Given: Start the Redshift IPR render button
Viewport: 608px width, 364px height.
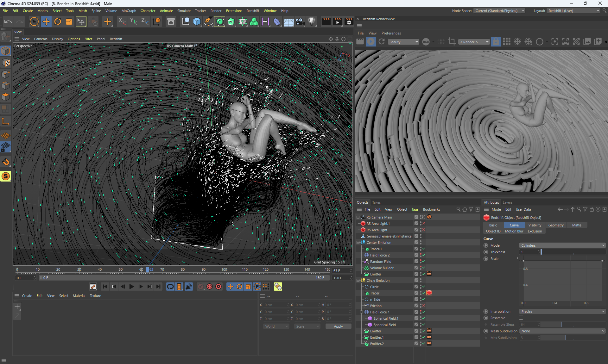Looking at the screenshot, I should pyautogui.click(x=370, y=42).
